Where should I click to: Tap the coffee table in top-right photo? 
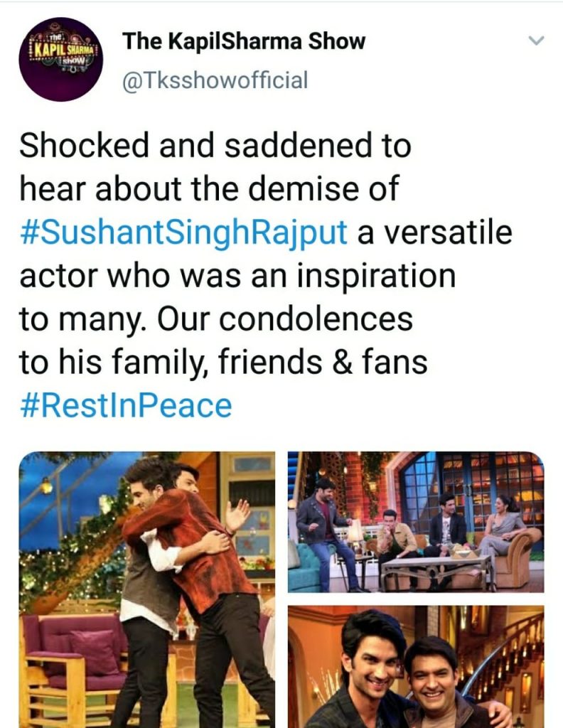(x=435, y=569)
